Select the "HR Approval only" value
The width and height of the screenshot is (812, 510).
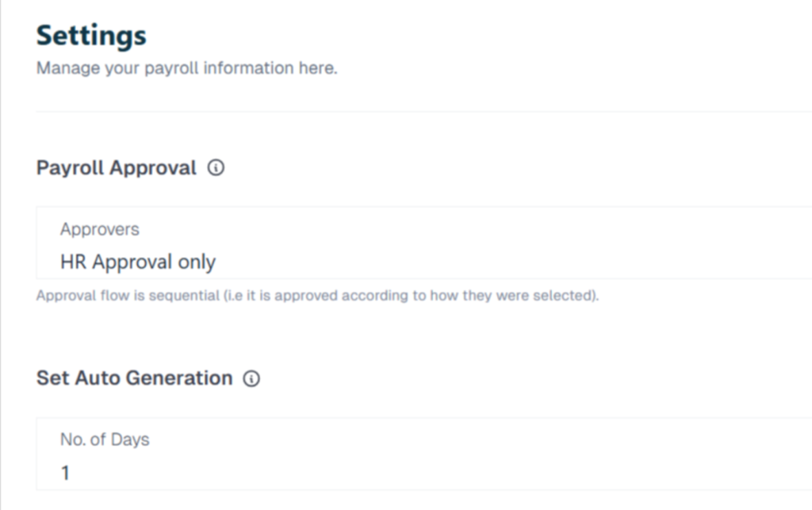tap(138, 262)
